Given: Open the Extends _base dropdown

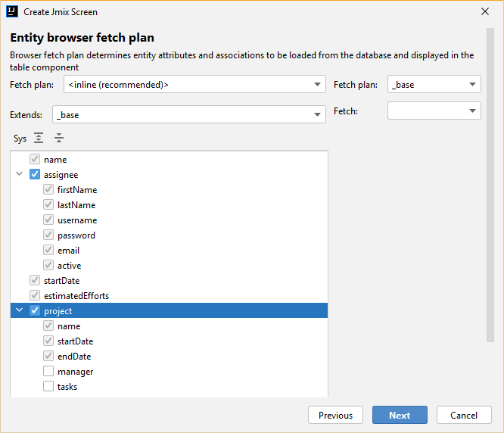Looking at the screenshot, I should [x=189, y=114].
